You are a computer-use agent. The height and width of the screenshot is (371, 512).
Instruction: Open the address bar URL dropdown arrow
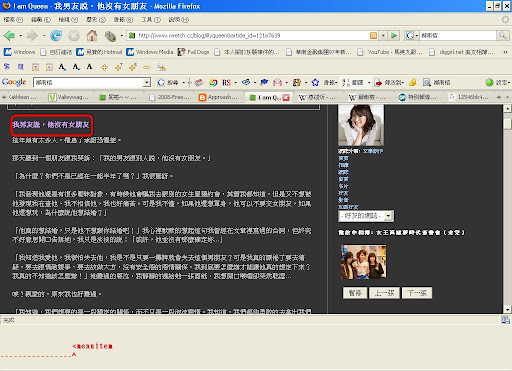pyautogui.click(x=383, y=35)
